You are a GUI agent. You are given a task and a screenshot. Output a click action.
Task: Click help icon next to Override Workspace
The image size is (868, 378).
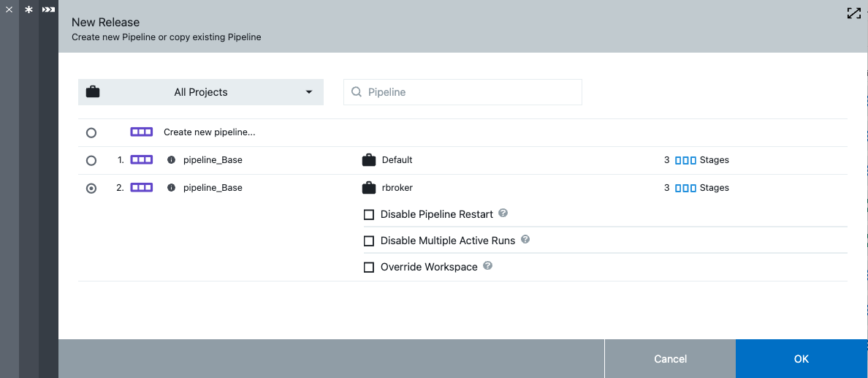tap(487, 266)
